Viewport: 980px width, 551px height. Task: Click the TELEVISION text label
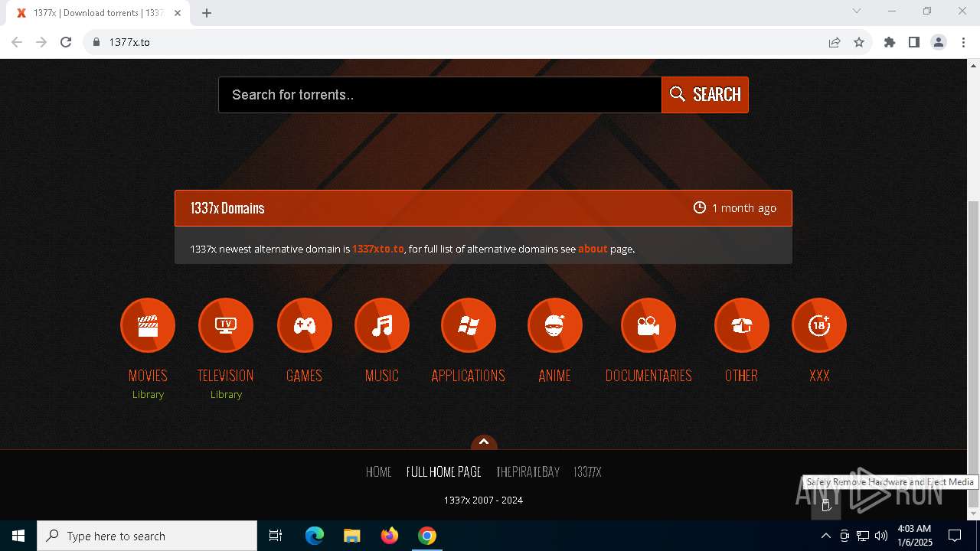point(226,376)
